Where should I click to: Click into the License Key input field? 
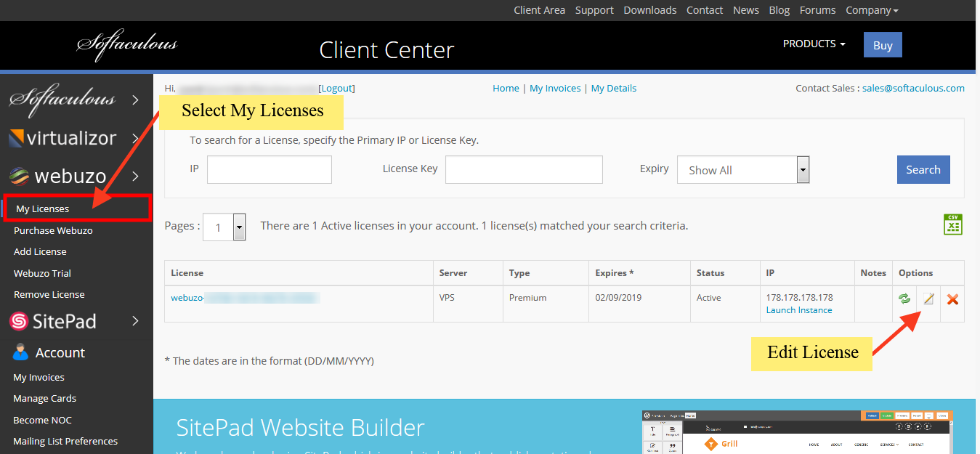tap(524, 169)
